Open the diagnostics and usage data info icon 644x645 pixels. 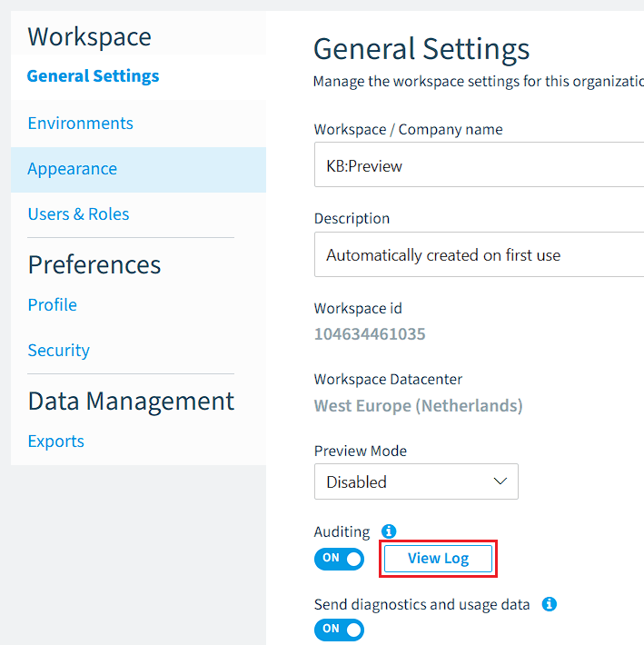(x=549, y=604)
